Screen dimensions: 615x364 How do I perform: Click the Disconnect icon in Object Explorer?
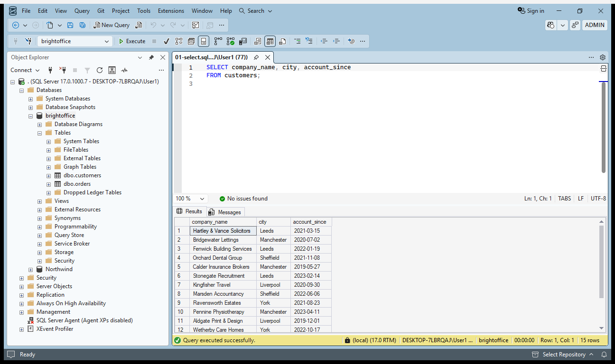(62, 70)
